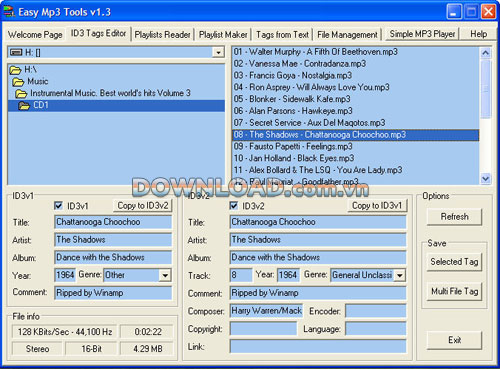Click the Copy to ID3v2 button
The height and width of the screenshot is (369, 500).
click(143, 206)
